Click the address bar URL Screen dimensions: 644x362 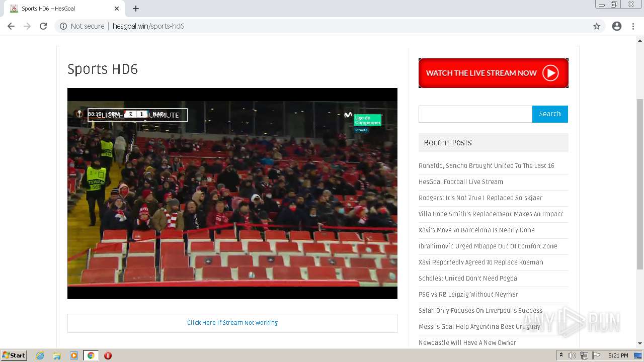pyautogui.click(x=148, y=26)
